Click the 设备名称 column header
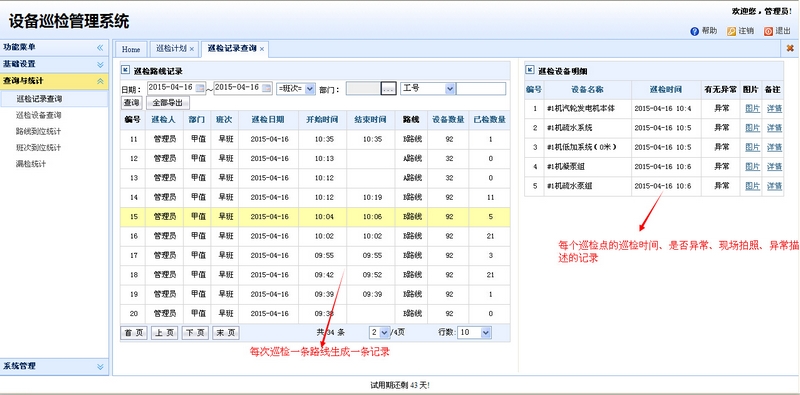This screenshot has width=800, height=395. click(x=587, y=89)
